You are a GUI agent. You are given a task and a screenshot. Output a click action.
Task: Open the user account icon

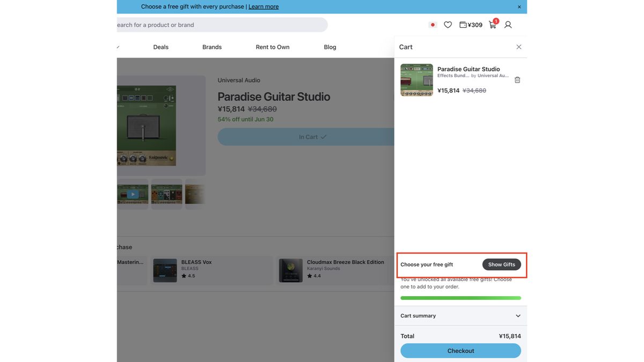508,25
